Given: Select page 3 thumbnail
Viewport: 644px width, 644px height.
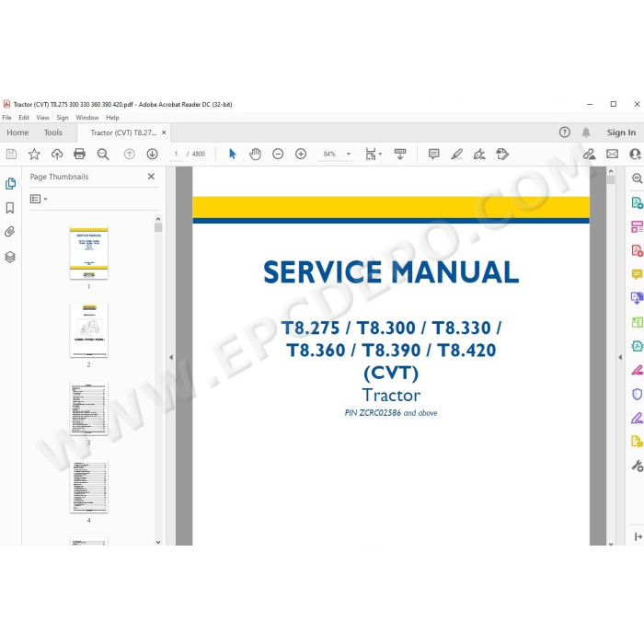Looking at the screenshot, I should point(88,408).
